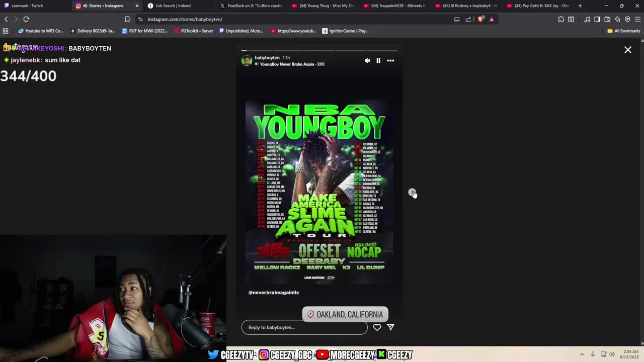This screenshot has width=644, height=362.
Task: Open the @neverbrokeagainllc mention
Action: point(274,292)
